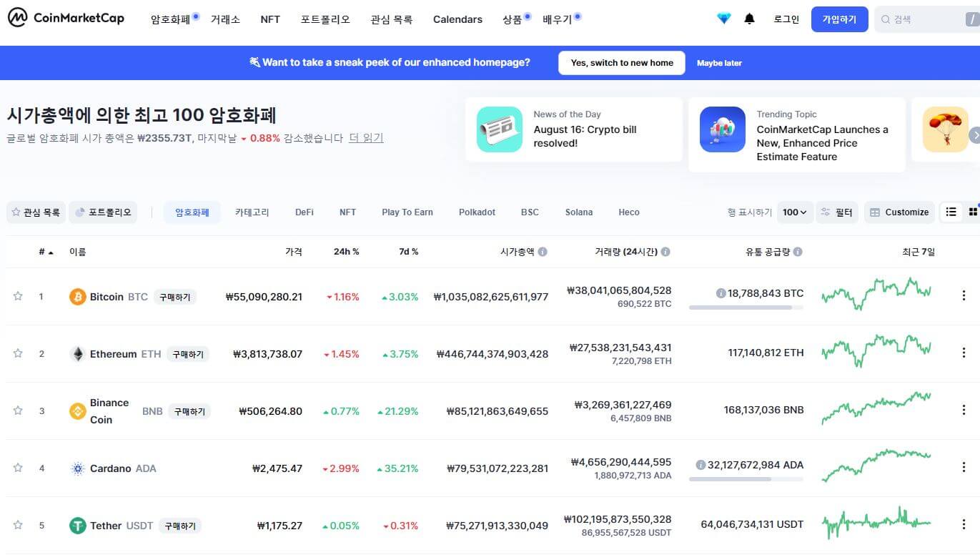Open the Calendars top menu

(x=457, y=19)
